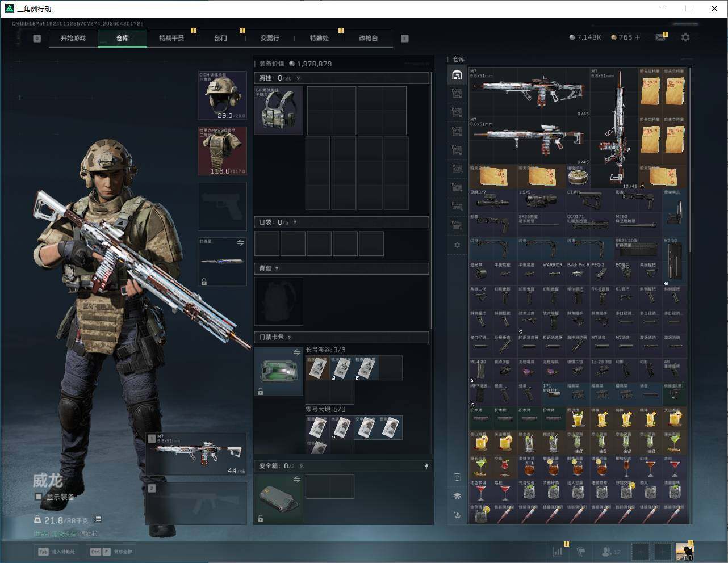Click help icon next to 口袋

coord(295,222)
